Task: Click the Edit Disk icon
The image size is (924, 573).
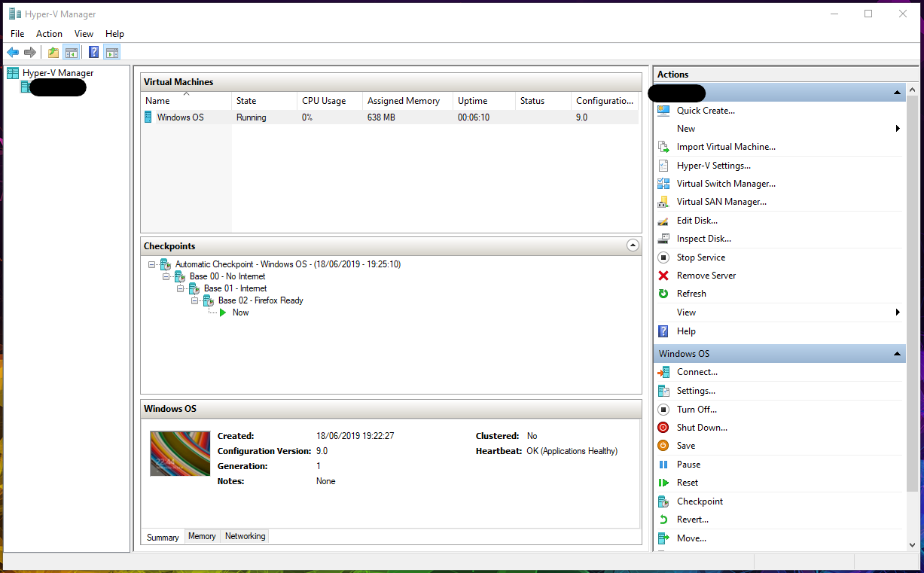Action: pos(663,221)
